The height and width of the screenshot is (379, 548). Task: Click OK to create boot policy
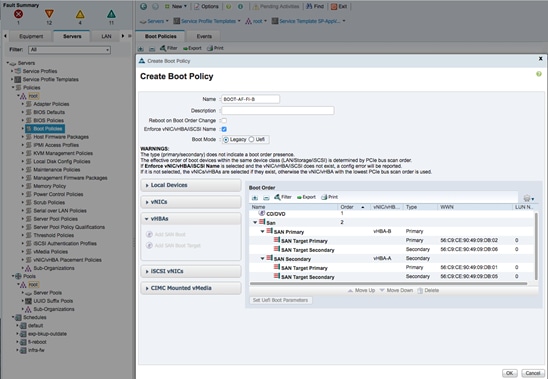click(x=510, y=373)
